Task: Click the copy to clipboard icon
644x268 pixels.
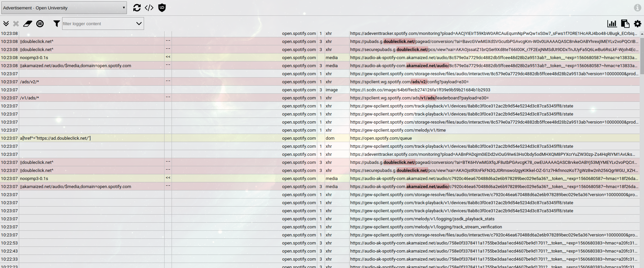Action: point(625,24)
